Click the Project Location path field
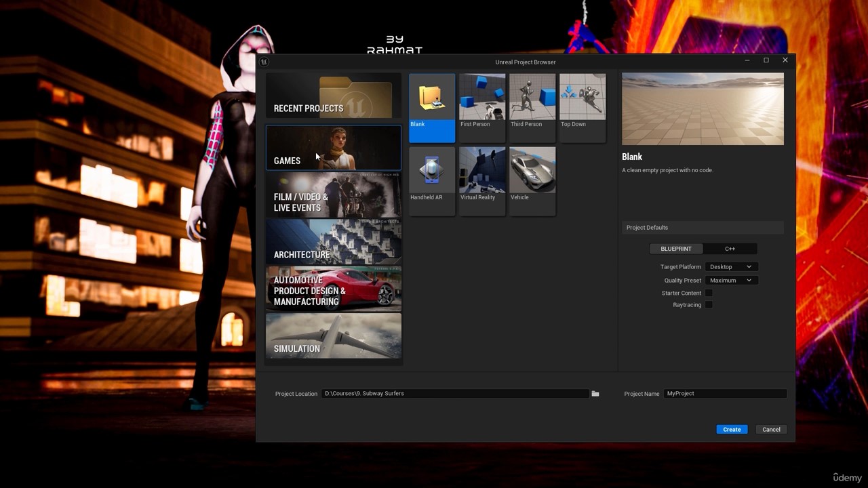The image size is (868, 488). (455, 393)
